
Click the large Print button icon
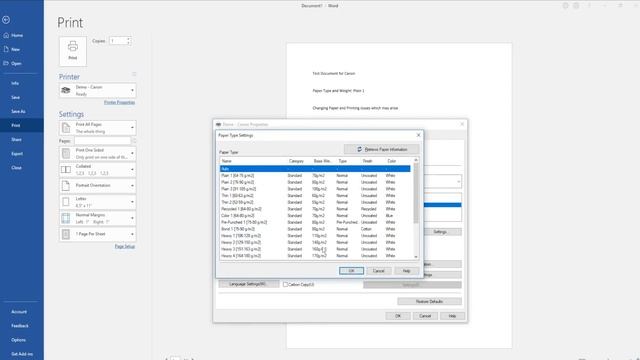pos(73,51)
